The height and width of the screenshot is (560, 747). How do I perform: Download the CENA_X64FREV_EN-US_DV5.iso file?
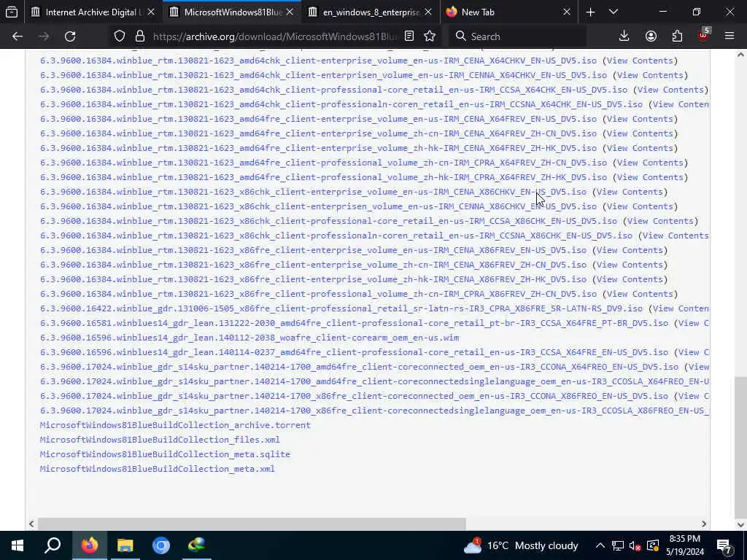click(318, 119)
